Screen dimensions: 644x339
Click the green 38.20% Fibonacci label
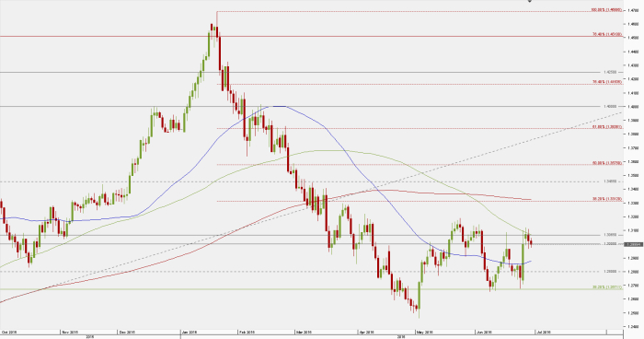point(607,287)
